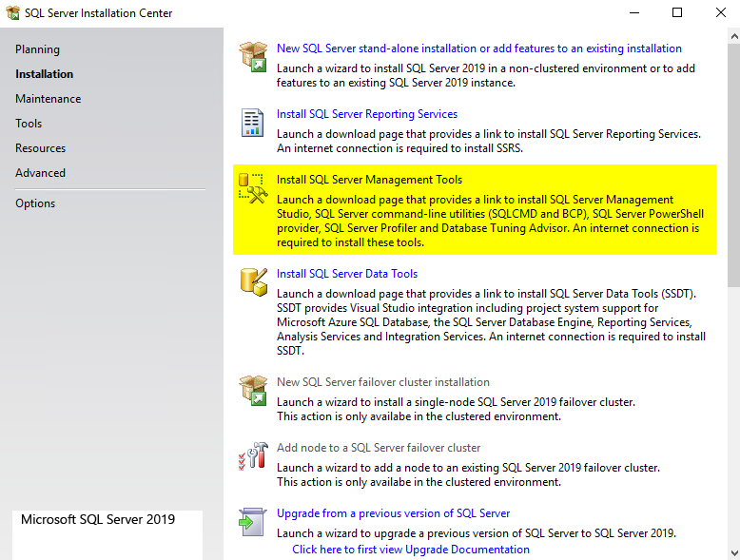Screen dimensions: 740x560
Task: Open Install SQL Server Reporting Services link
Action: pos(366,114)
